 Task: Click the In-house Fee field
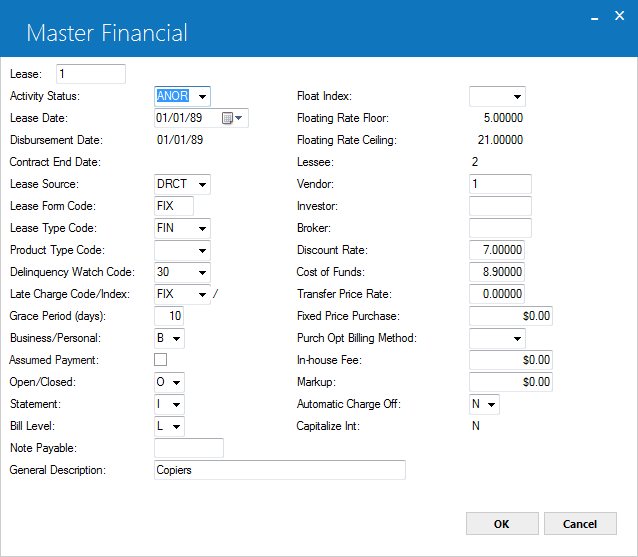[511, 360]
